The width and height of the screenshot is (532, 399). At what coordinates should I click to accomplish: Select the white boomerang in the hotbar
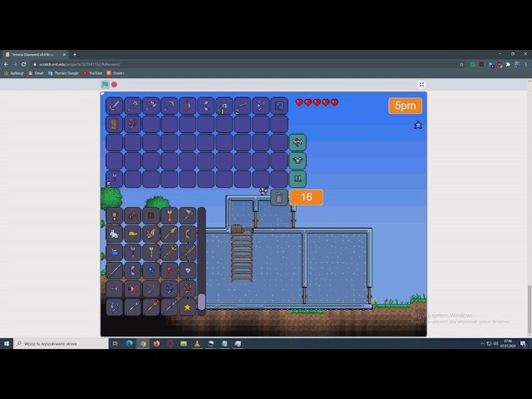(205, 106)
